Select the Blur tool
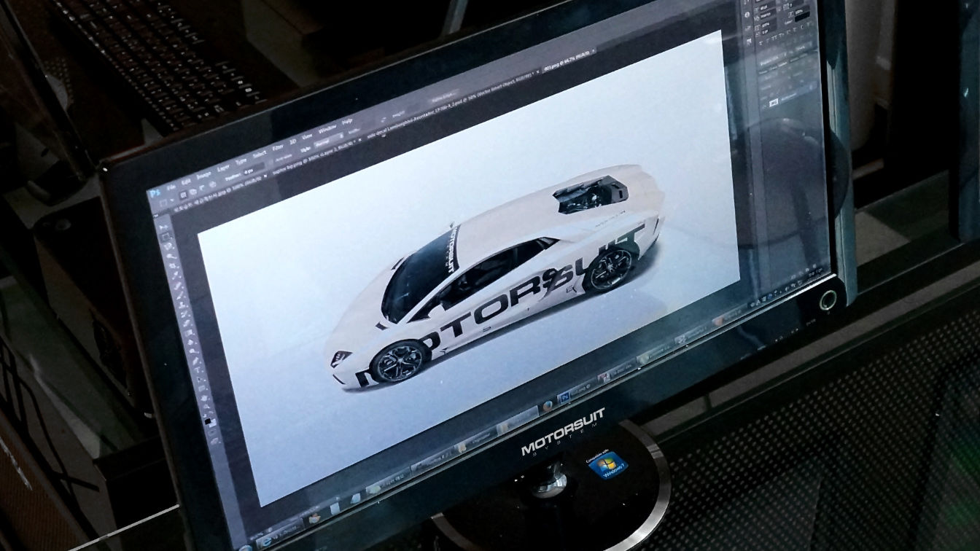This screenshot has width=980, height=551. point(191,343)
